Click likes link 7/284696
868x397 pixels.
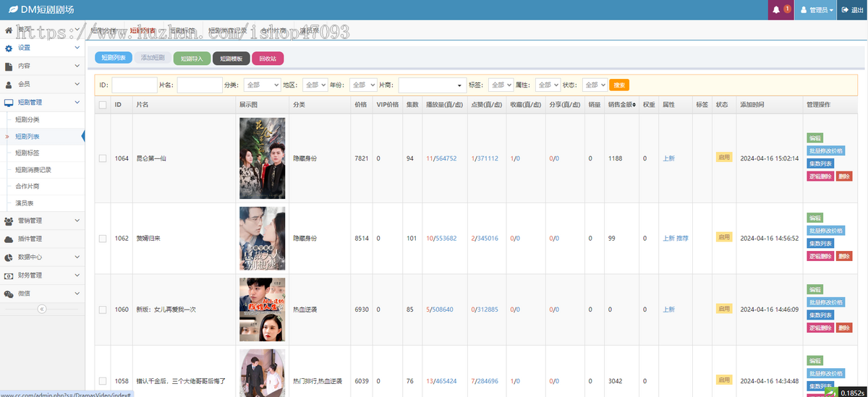click(485, 380)
